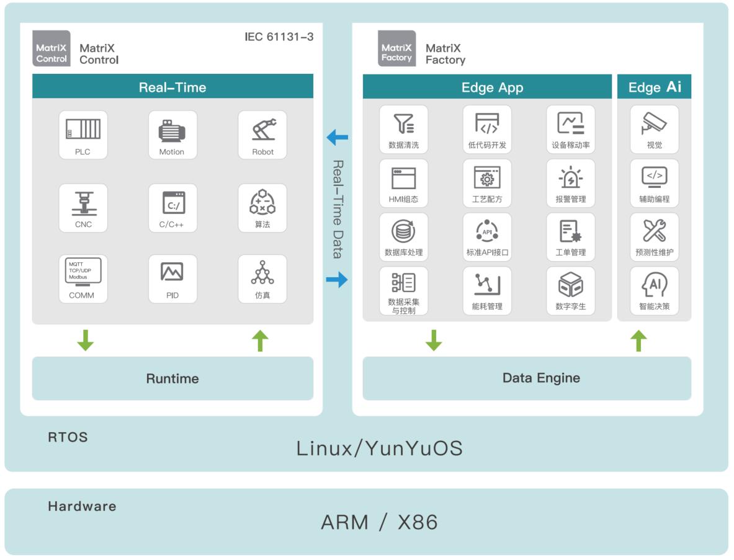Image resolution: width=734 pixels, height=560 pixels.
Task: Select the Real-Time header bar
Action: [172, 87]
